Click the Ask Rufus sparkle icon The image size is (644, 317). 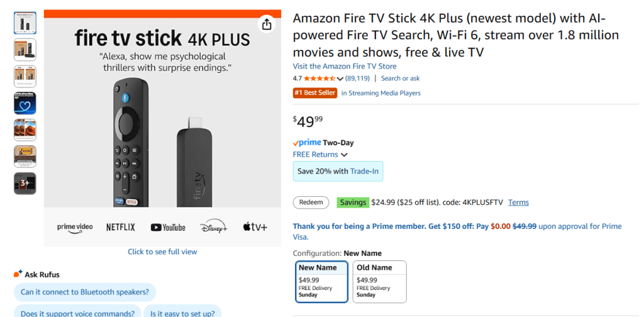[18, 274]
